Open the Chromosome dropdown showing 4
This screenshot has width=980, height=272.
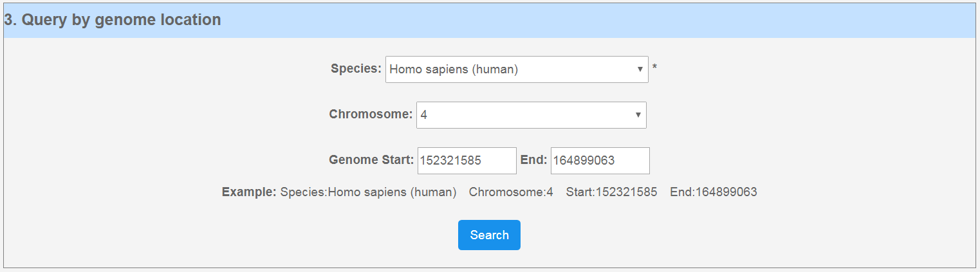coord(531,115)
